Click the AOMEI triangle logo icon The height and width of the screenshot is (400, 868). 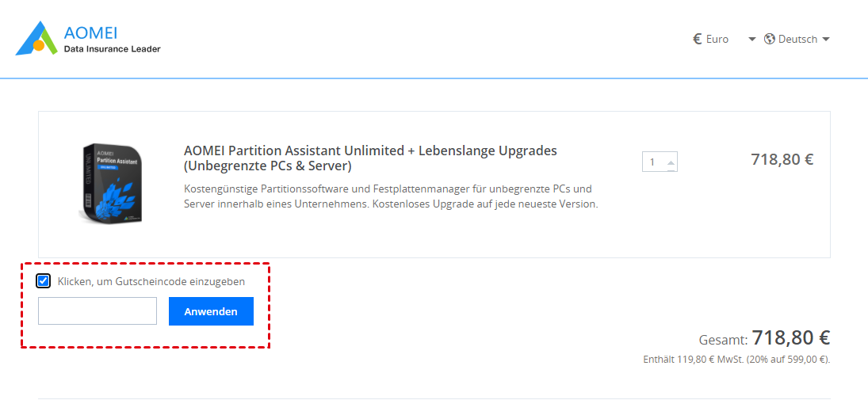(36, 39)
